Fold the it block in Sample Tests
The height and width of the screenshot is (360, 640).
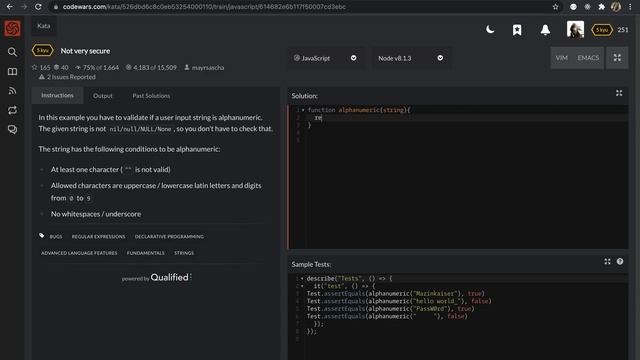click(x=302, y=286)
